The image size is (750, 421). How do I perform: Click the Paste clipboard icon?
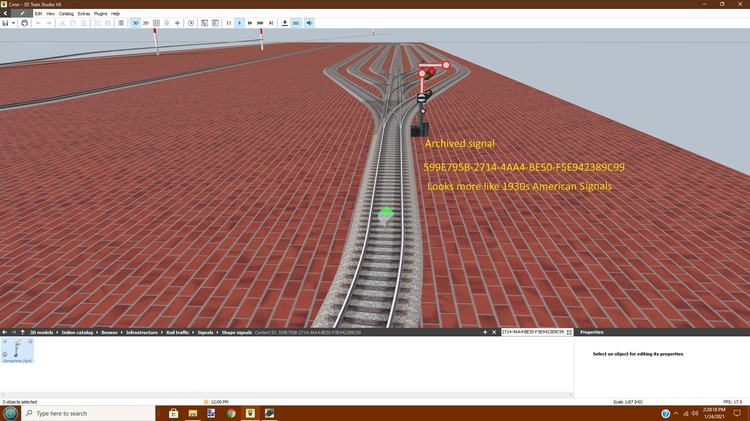83,23
